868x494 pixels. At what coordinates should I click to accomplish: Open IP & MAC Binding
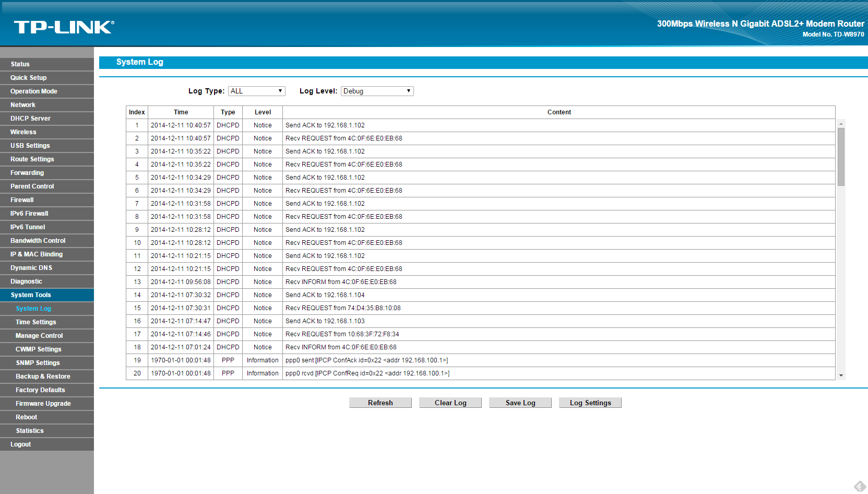[47, 254]
